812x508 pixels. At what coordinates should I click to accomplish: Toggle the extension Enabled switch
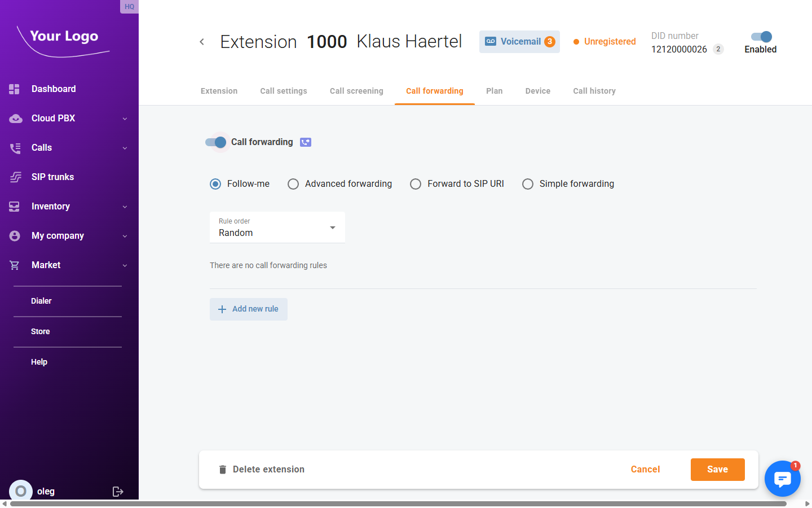pyautogui.click(x=761, y=37)
